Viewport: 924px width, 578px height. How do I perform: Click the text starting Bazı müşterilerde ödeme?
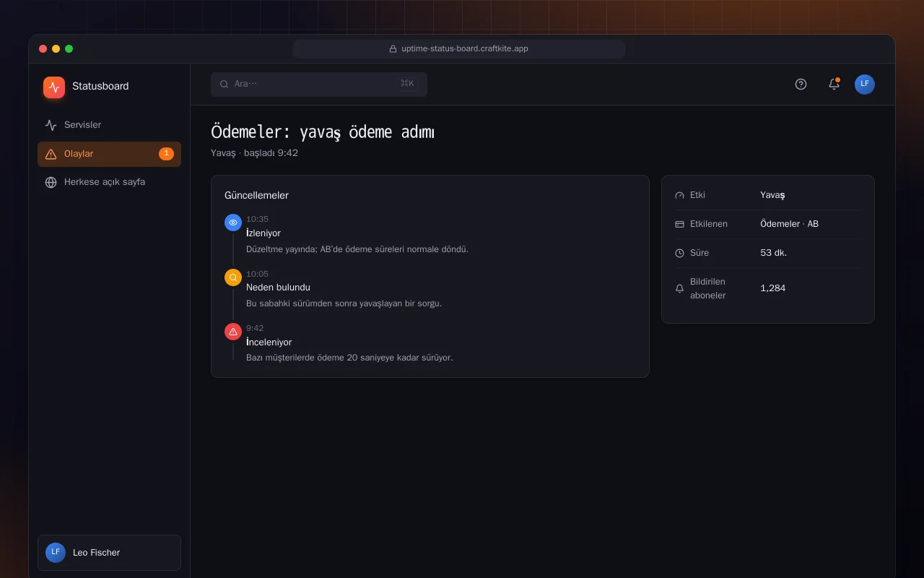(x=349, y=358)
